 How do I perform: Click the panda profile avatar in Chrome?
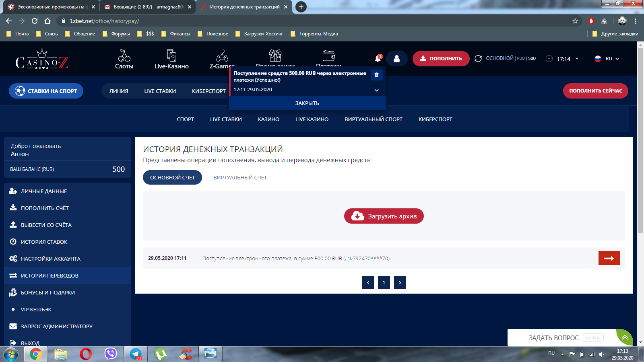[x=622, y=21]
